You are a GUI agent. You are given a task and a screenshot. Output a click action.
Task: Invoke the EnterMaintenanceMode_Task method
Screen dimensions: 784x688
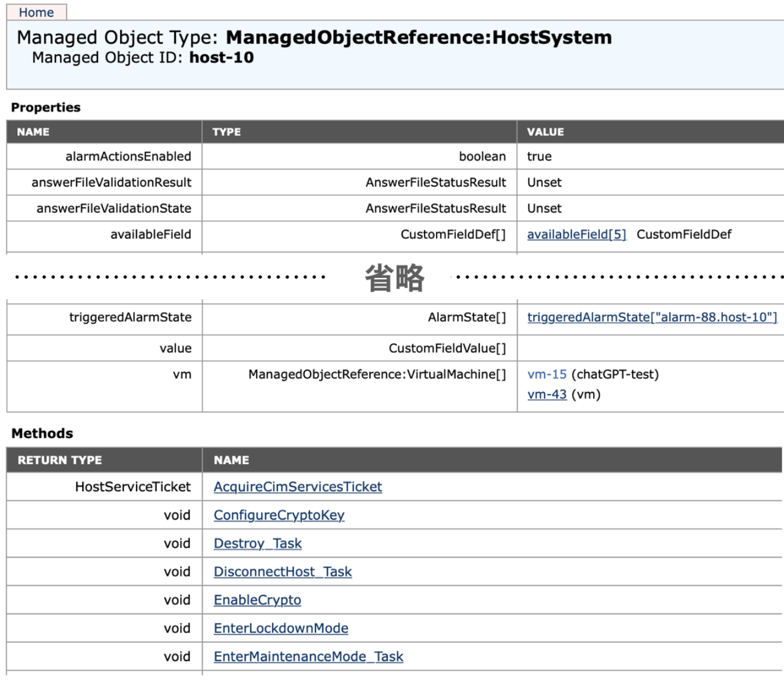tap(309, 657)
